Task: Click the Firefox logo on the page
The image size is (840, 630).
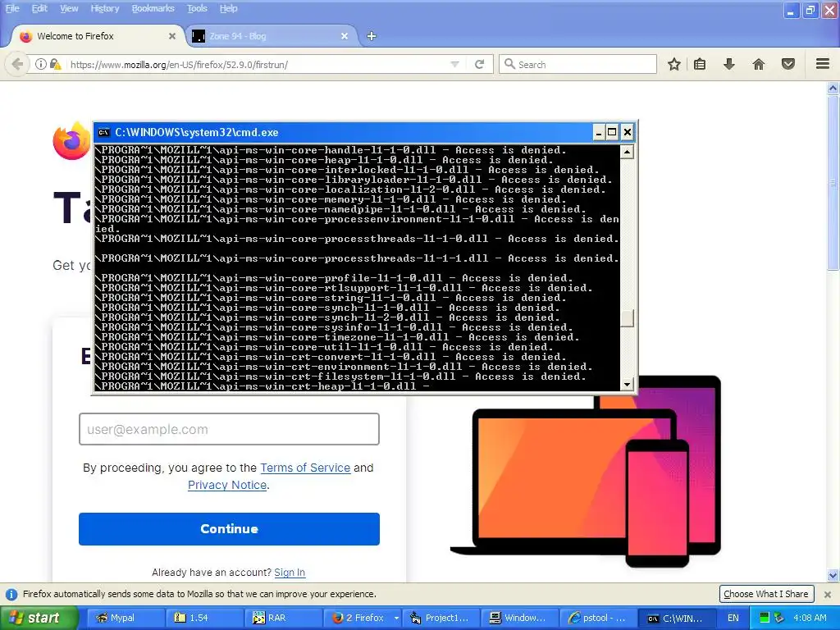Action: point(71,141)
